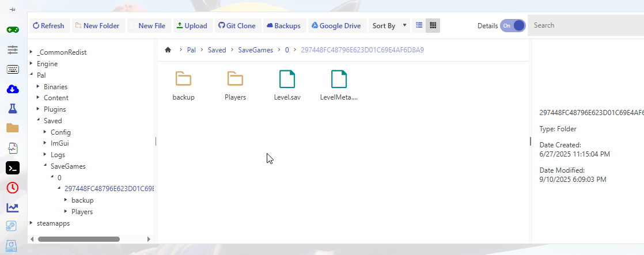Switch to list view layout
The image size is (644, 255).
tap(419, 25)
